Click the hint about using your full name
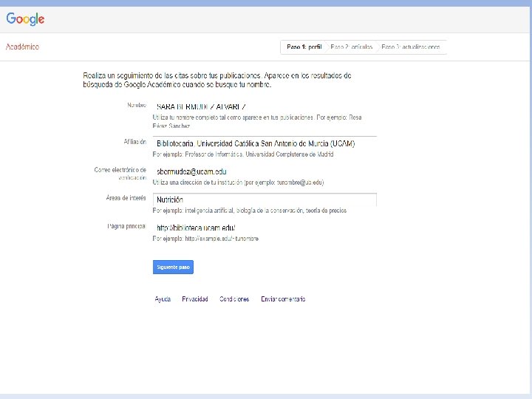 (257, 121)
